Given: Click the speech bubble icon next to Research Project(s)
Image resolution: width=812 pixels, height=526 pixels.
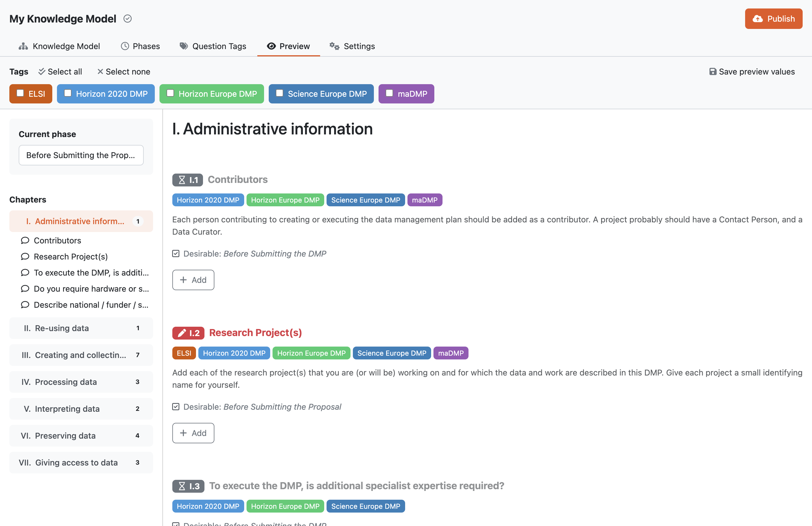Looking at the screenshot, I should coord(25,257).
